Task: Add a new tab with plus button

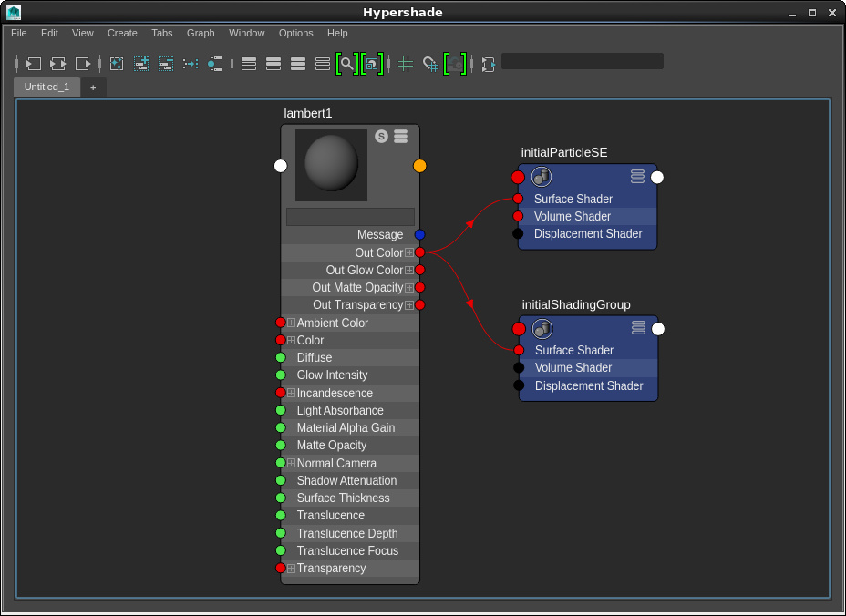Action: [x=93, y=87]
